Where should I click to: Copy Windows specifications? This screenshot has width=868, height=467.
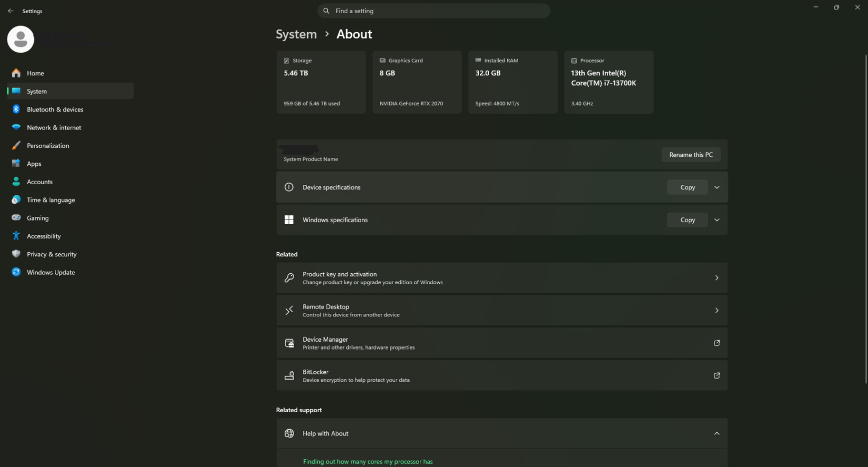coord(687,220)
